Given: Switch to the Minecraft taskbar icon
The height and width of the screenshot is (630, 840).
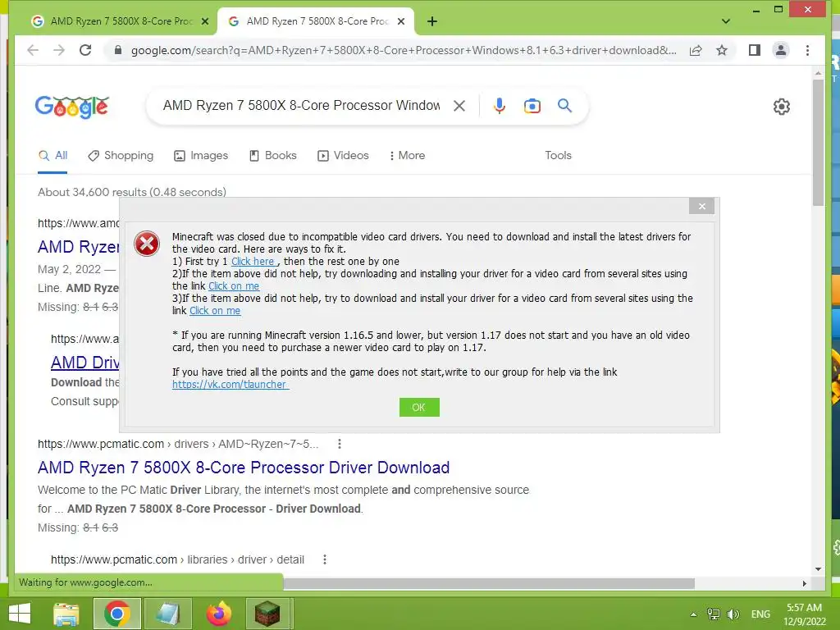Looking at the screenshot, I should pyautogui.click(x=267, y=614).
